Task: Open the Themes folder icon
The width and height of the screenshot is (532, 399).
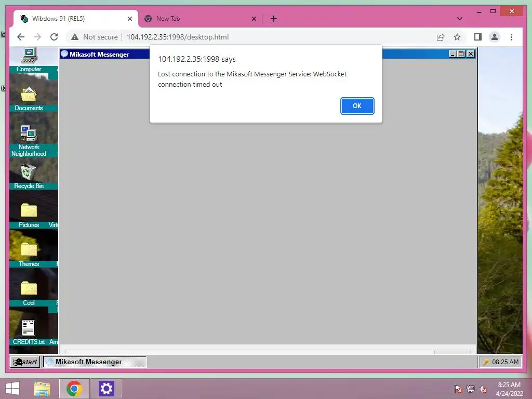Action: coord(29,255)
